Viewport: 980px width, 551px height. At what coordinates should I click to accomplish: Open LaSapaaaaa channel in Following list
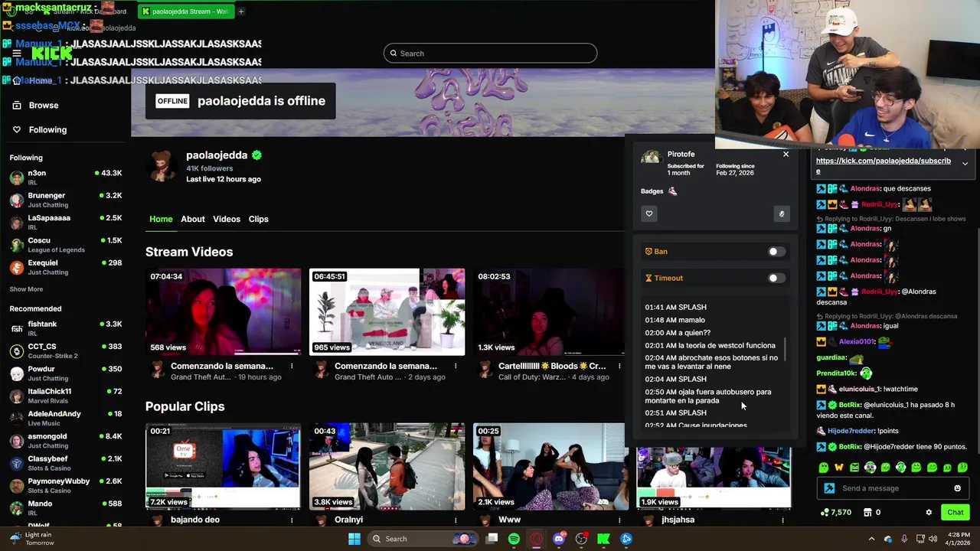pyautogui.click(x=66, y=222)
